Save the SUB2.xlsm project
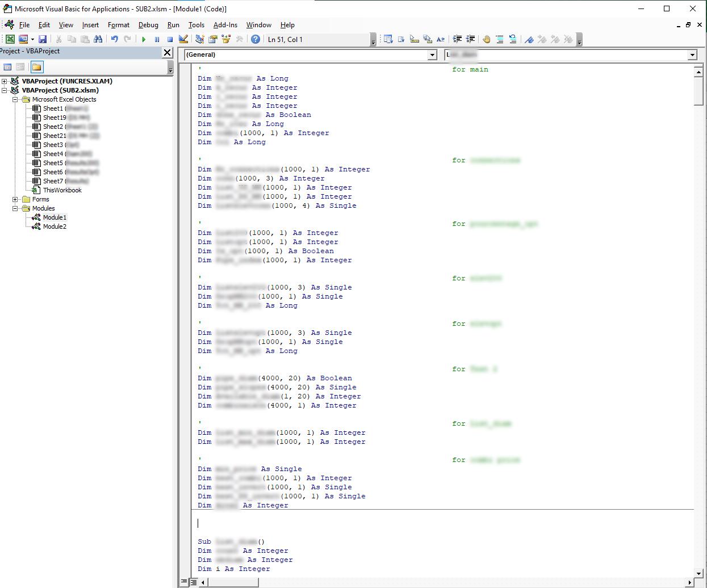Image resolution: width=707 pixels, height=588 pixels. 43,39
